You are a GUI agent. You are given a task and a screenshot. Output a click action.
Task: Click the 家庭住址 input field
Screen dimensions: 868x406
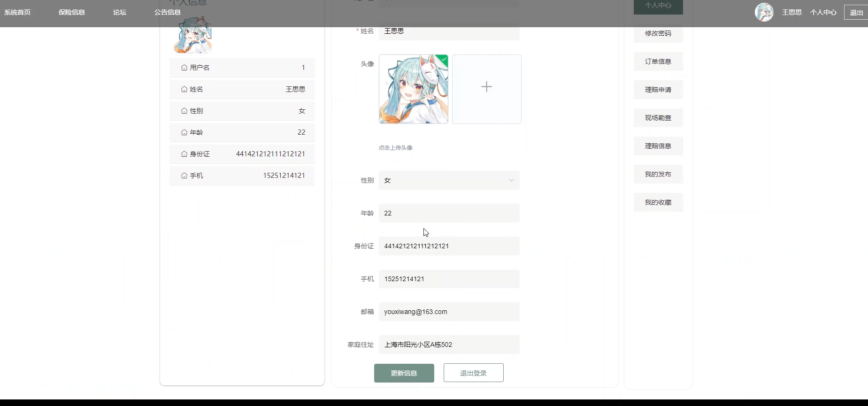(449, 345)
